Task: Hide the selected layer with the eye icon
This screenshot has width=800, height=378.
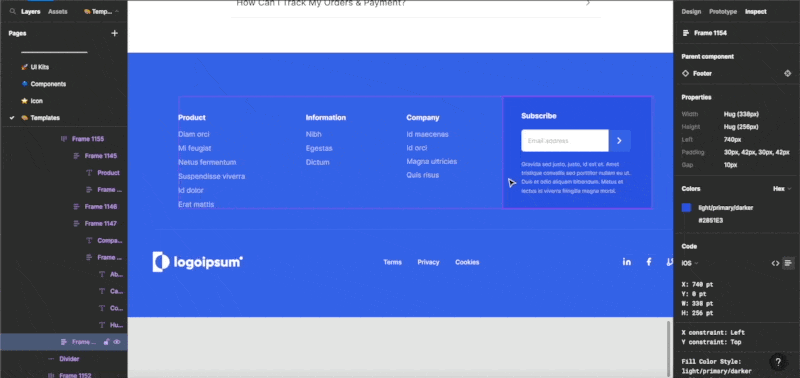Action: point(117,342)
